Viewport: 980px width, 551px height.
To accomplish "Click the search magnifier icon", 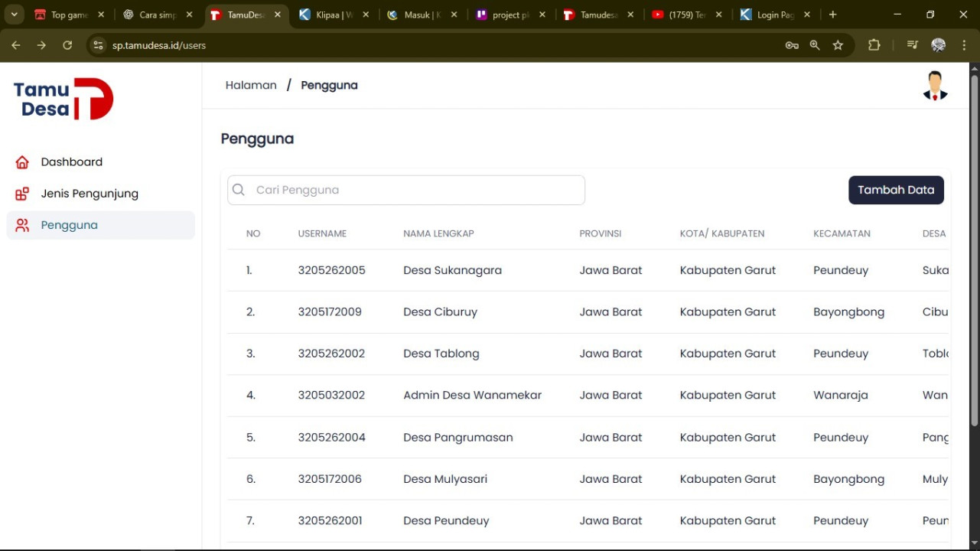I will coord(239,190).
